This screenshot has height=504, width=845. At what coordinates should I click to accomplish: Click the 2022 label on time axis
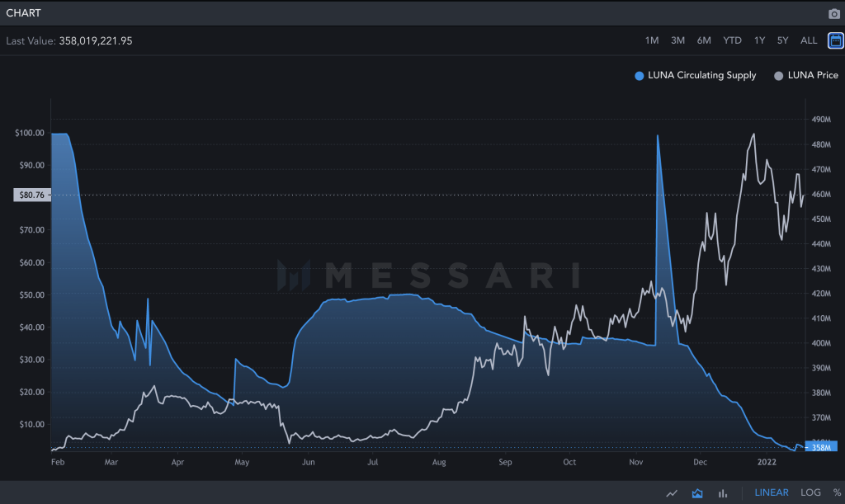(x=767, y=462)
